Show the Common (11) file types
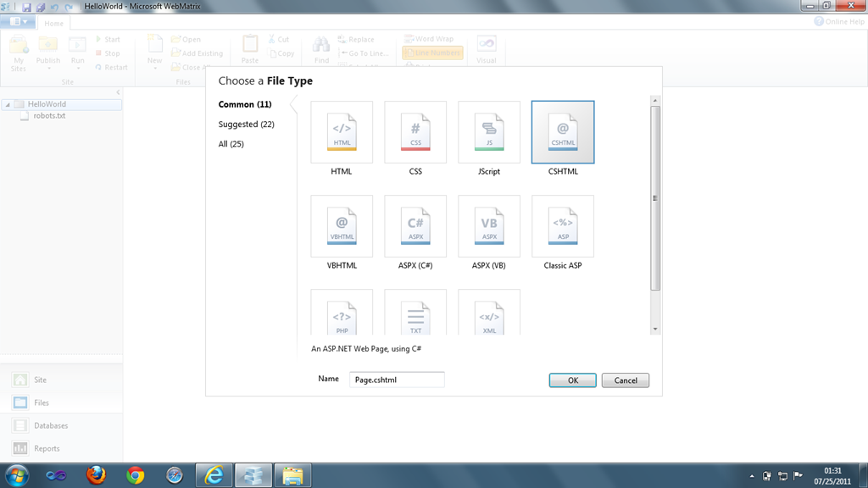Screen dimensions: 868x488 coord(245,104)
